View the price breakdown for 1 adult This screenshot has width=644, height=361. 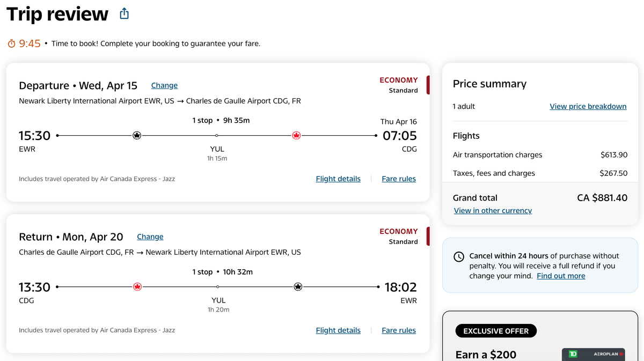[x=588, y=106]
